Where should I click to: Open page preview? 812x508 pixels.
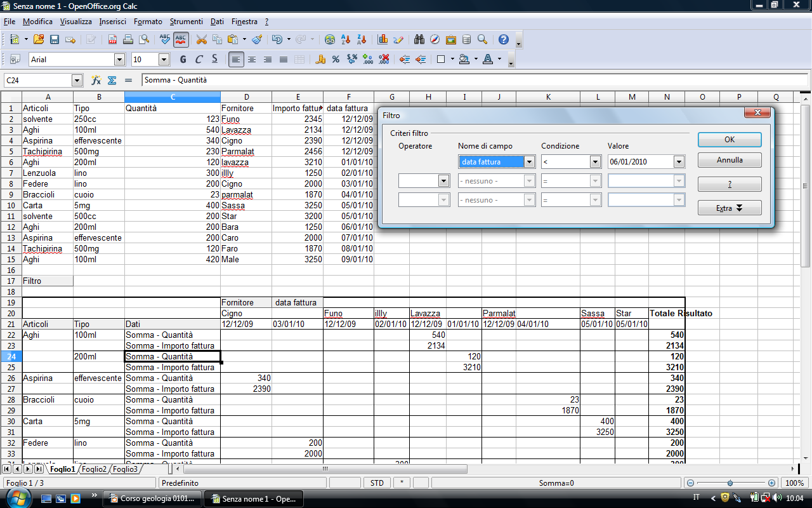pos(144,39)
